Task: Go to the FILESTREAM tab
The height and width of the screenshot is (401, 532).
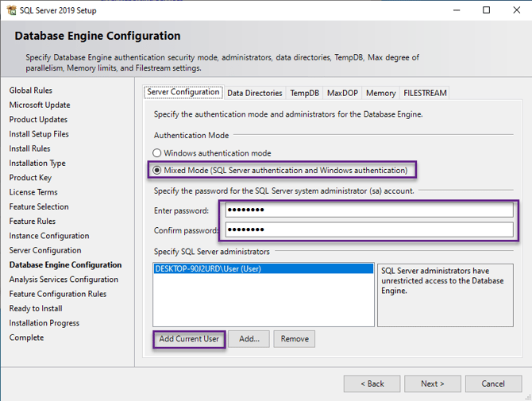Action: click(425, 93)
